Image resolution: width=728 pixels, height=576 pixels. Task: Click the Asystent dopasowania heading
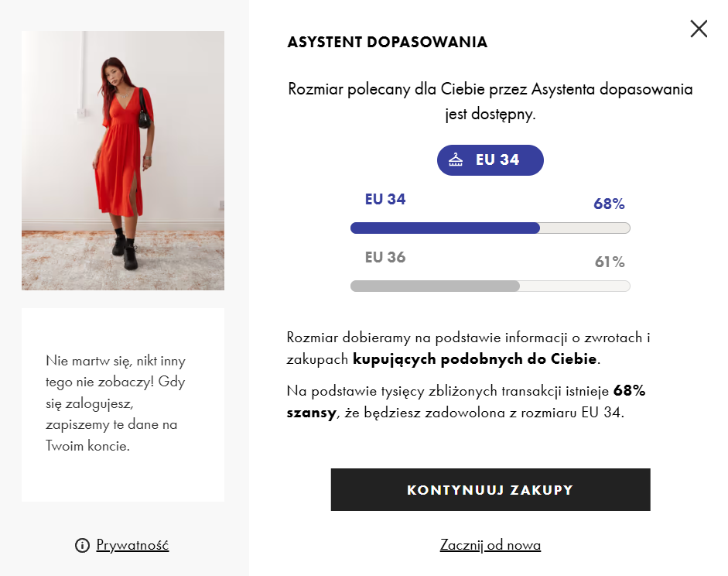coord(388,42)
